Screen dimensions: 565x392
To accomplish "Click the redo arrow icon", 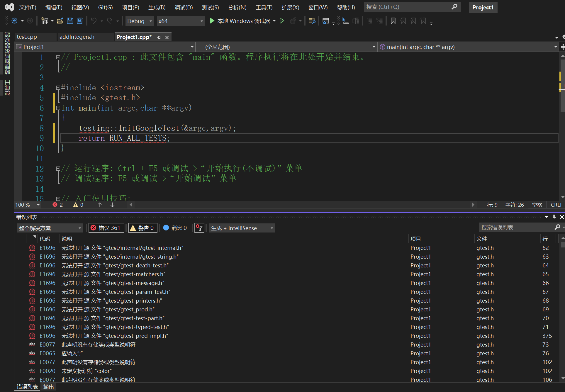I will click(x=110, y=21).
